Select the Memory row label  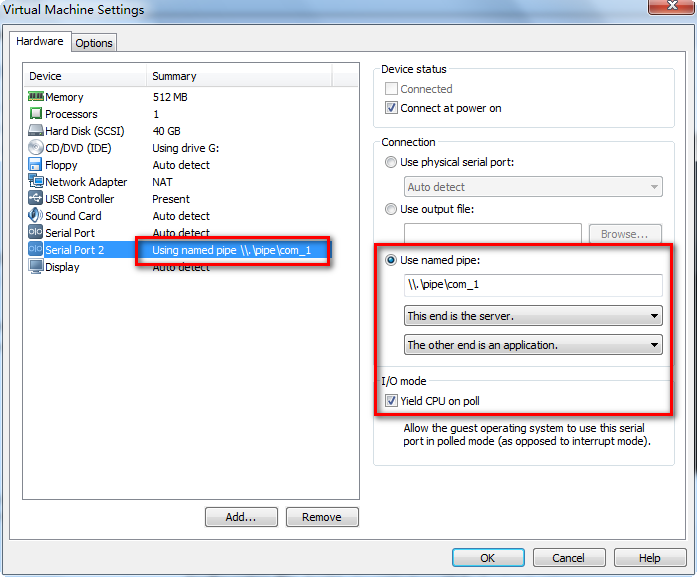(64, 97)
